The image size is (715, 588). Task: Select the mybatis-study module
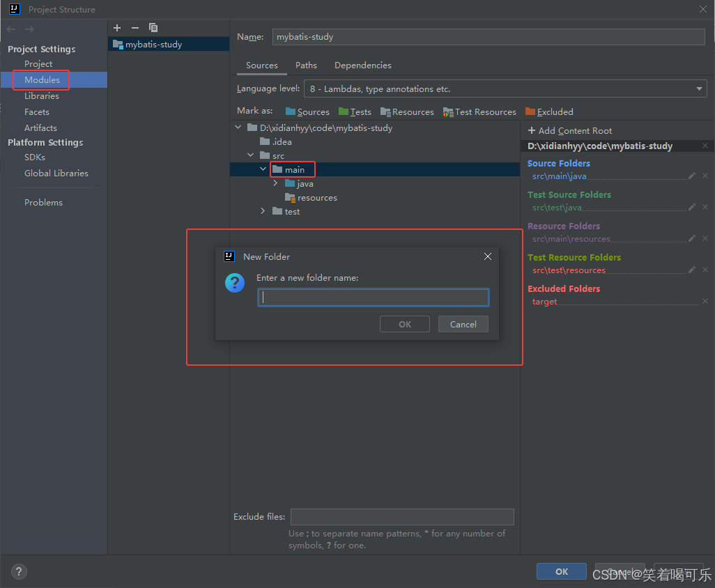point(169,44)
